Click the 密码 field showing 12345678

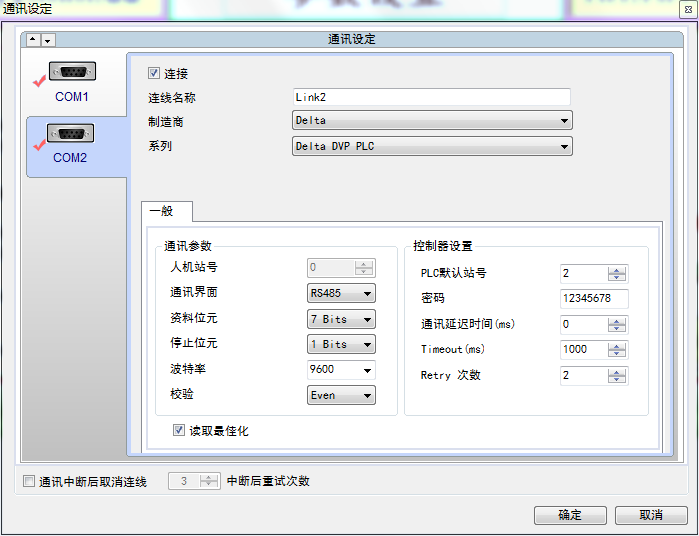tap(594, 299)
